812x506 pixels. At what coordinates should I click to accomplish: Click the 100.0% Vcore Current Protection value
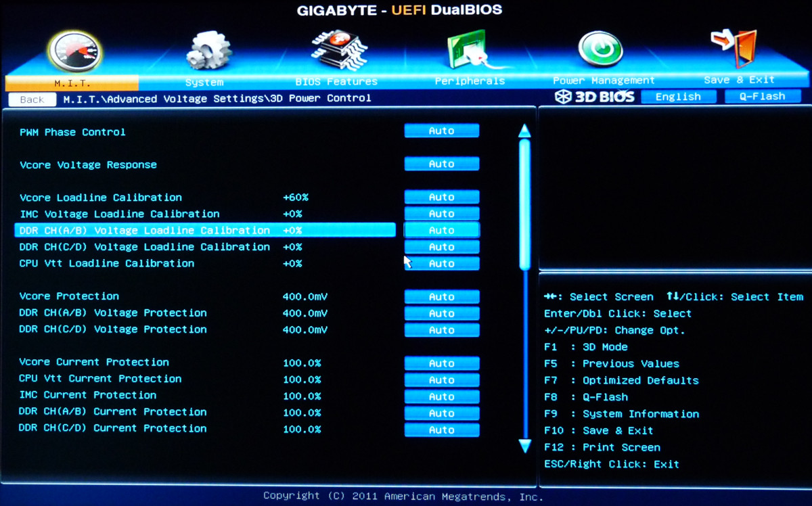(x=302, y=363)
